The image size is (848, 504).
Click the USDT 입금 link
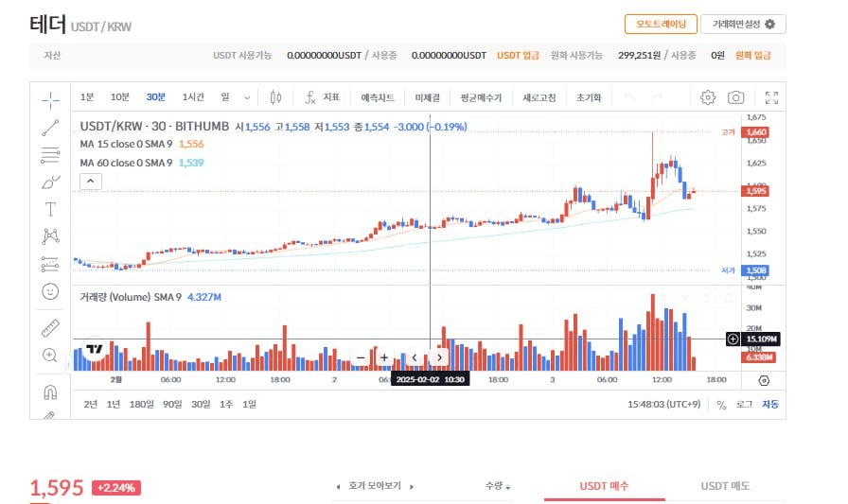click(x=518, y=56)
